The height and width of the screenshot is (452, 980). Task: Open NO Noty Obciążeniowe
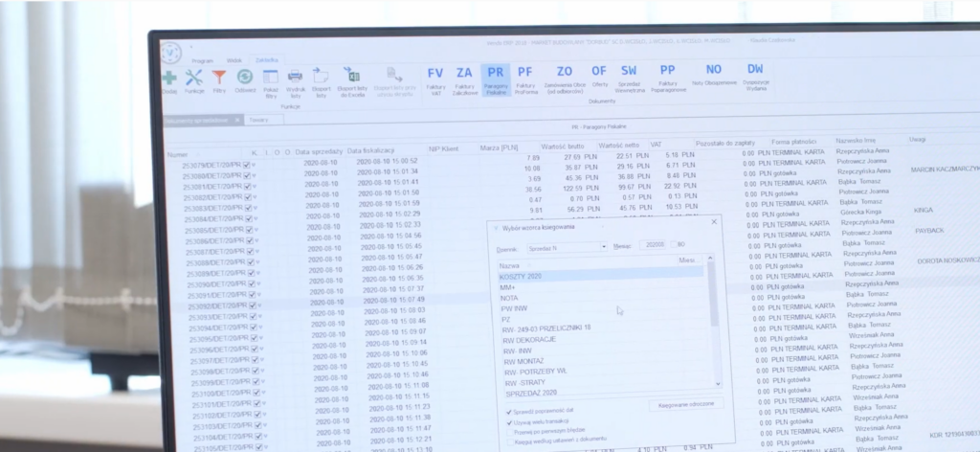[x=714, y=75]
